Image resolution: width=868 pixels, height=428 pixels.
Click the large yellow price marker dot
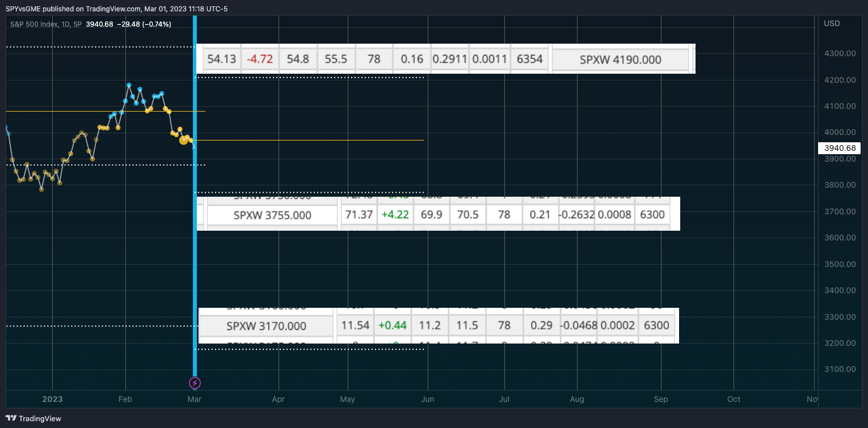coord(184,140)
